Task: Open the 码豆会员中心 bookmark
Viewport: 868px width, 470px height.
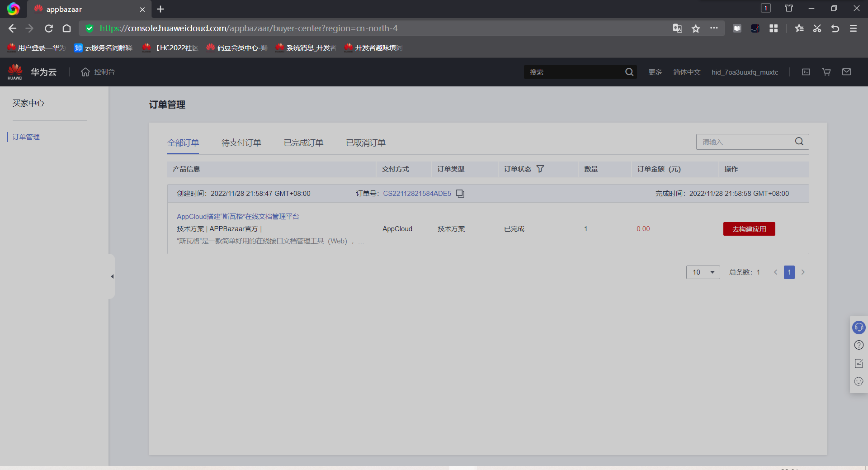Action: point(237,47)
